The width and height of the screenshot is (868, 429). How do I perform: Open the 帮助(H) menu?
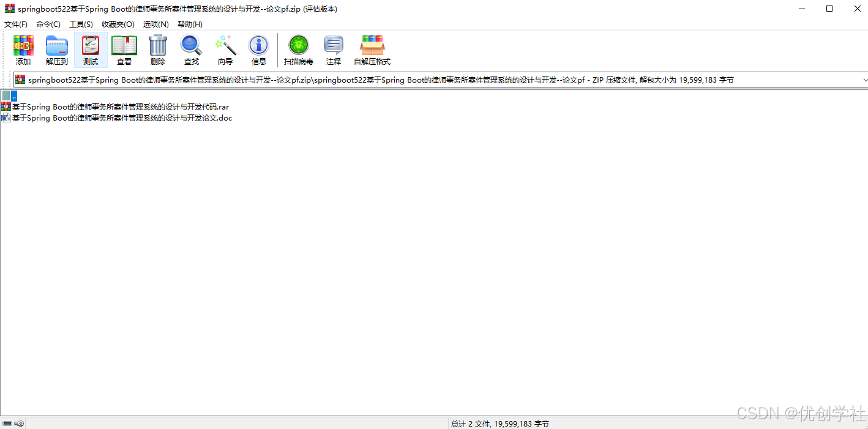(x=190, y=24)
